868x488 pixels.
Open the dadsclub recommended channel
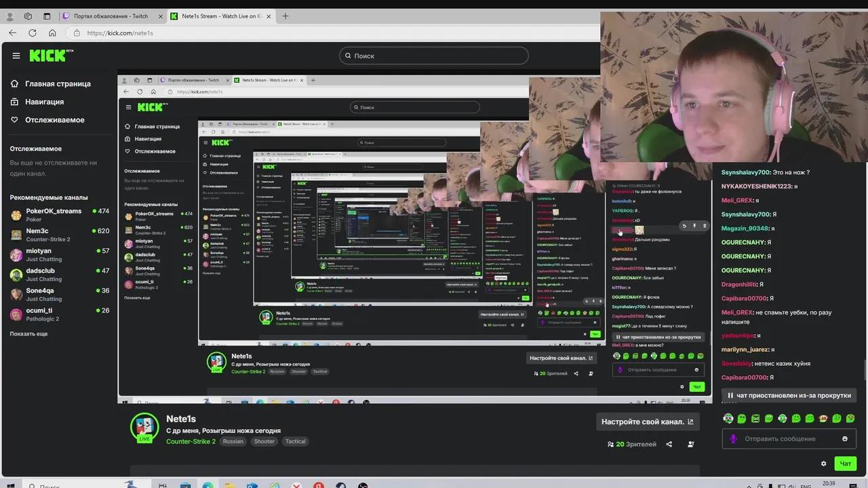pyautogui.click(x=60, y=274)
